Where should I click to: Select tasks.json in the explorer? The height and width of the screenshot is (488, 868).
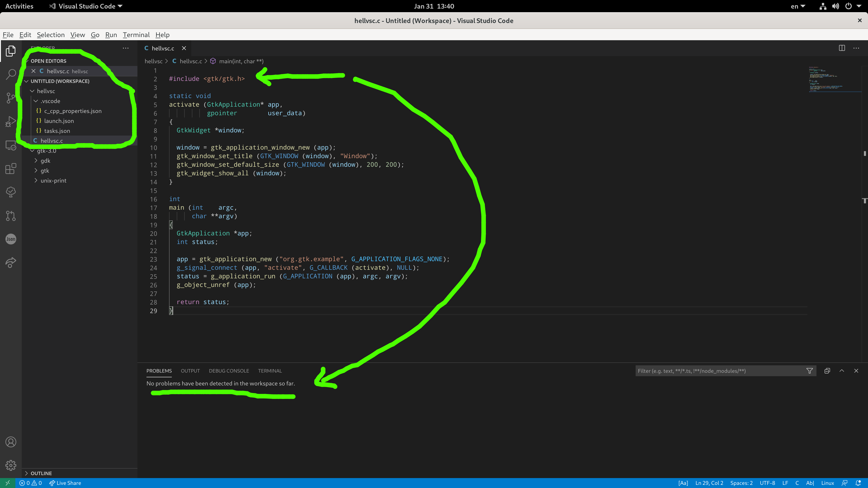[x=57, y=131]
